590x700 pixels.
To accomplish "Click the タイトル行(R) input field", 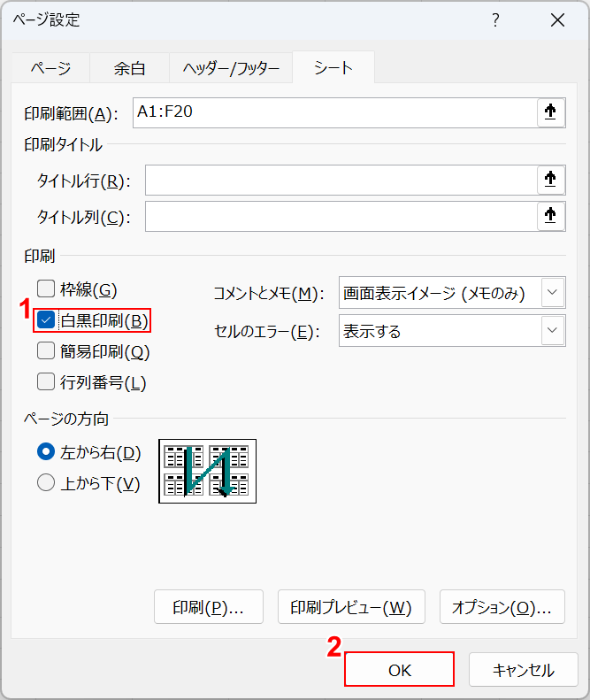I will (341, 180).
